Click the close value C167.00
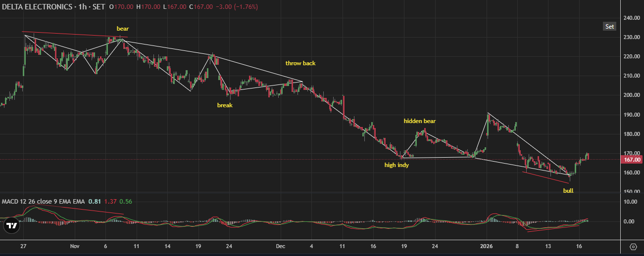644x256 pixels. 201,7
